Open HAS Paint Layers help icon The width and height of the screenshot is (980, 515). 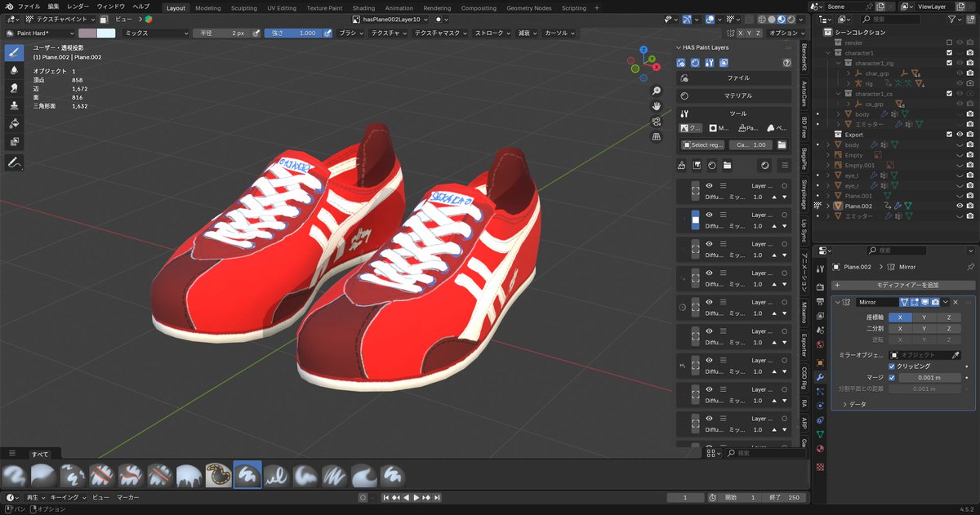[x=786, y=62]
